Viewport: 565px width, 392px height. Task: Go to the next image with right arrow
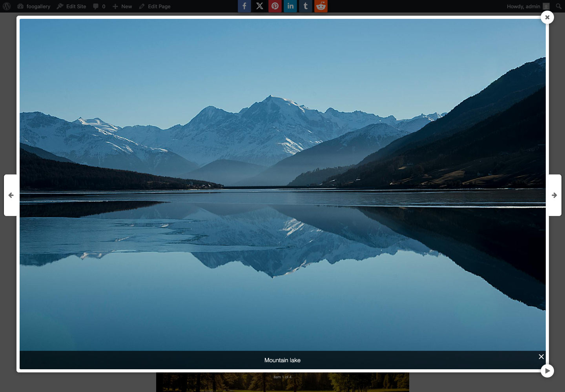click(554, 195)
